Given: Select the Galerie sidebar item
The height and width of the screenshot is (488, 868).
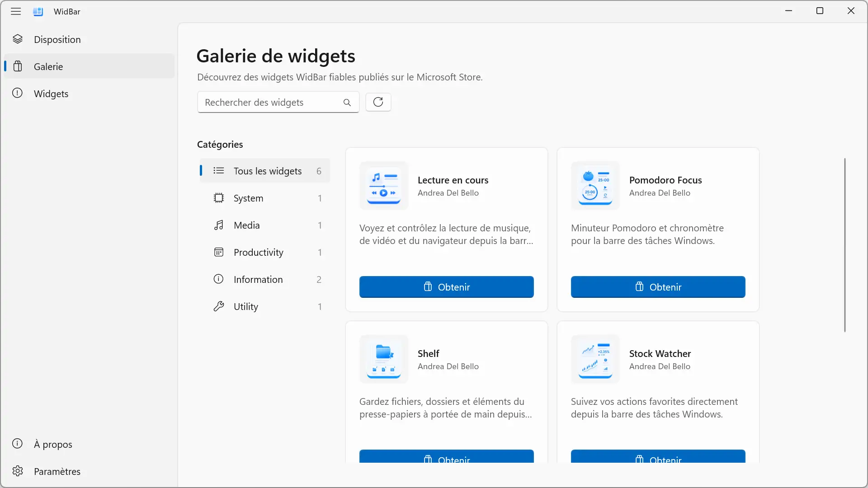Looking at the screenshot, I should point(90,66).
